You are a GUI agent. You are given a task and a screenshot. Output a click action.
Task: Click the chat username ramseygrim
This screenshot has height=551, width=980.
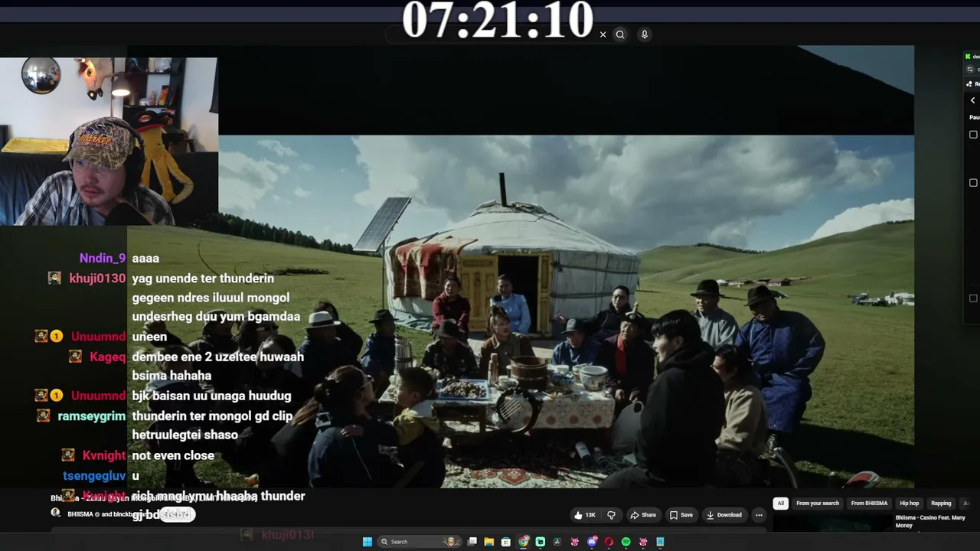pos(92,416)
